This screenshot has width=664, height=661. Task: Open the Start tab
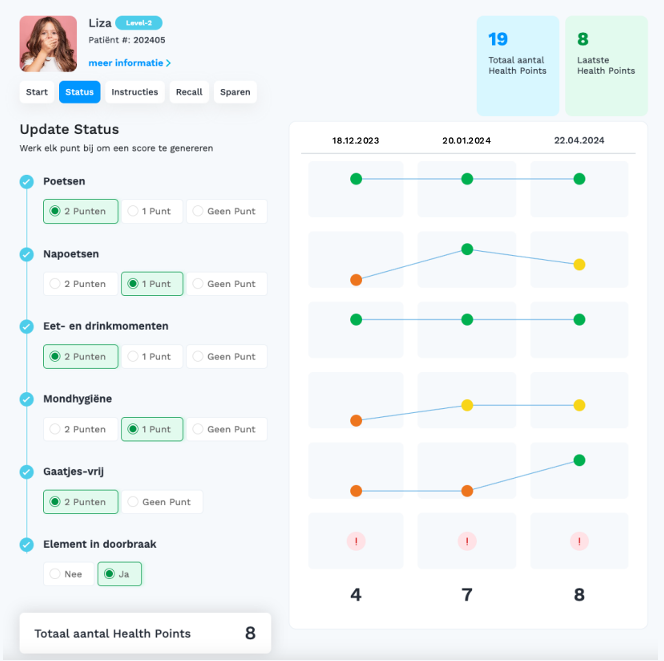click(x=37, y=92)
